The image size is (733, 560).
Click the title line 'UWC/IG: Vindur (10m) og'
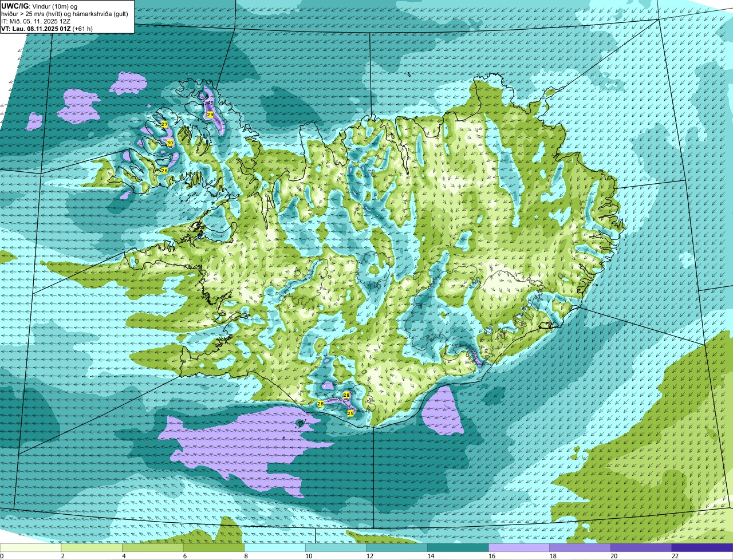pos(40,6)
